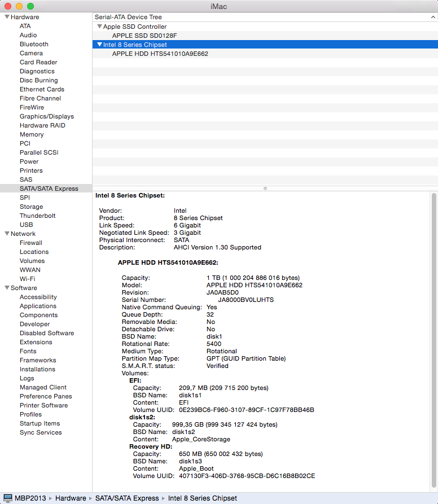Viewport: 438px width, 504px height.
Task: Click the Serial-ATA Device Tree sort chevron
Action: 433,17
